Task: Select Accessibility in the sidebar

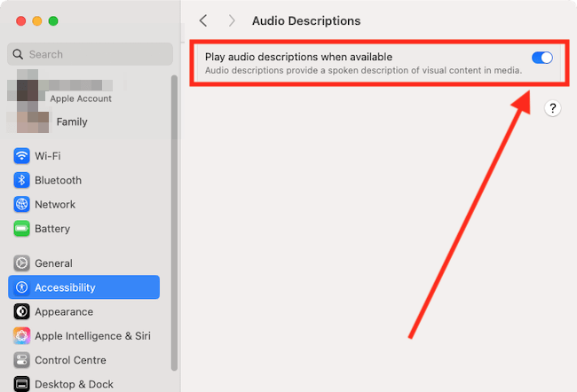Action: [84, 287]
